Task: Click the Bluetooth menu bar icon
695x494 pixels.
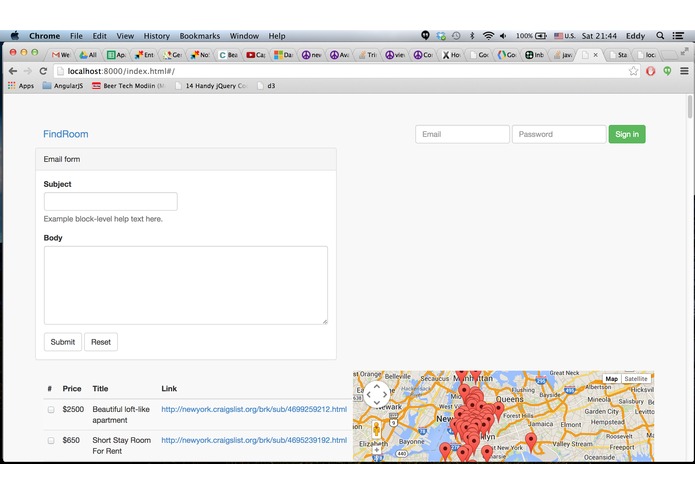Action: pos(472,36)
